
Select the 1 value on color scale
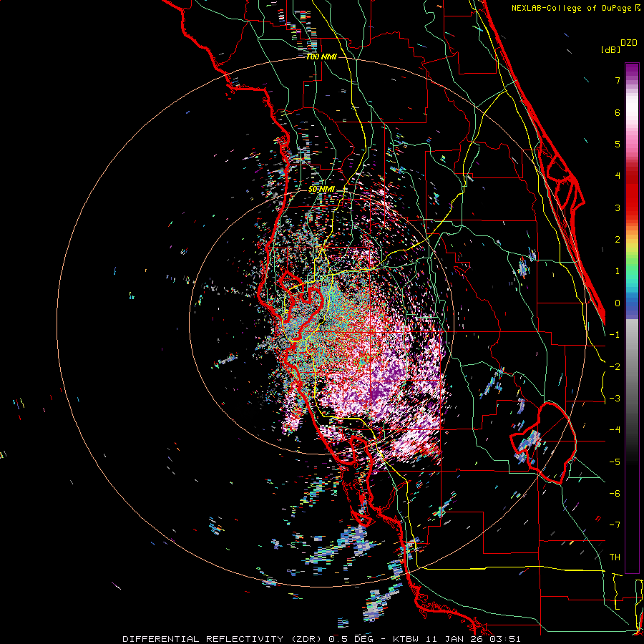click(x=618, y=271)
